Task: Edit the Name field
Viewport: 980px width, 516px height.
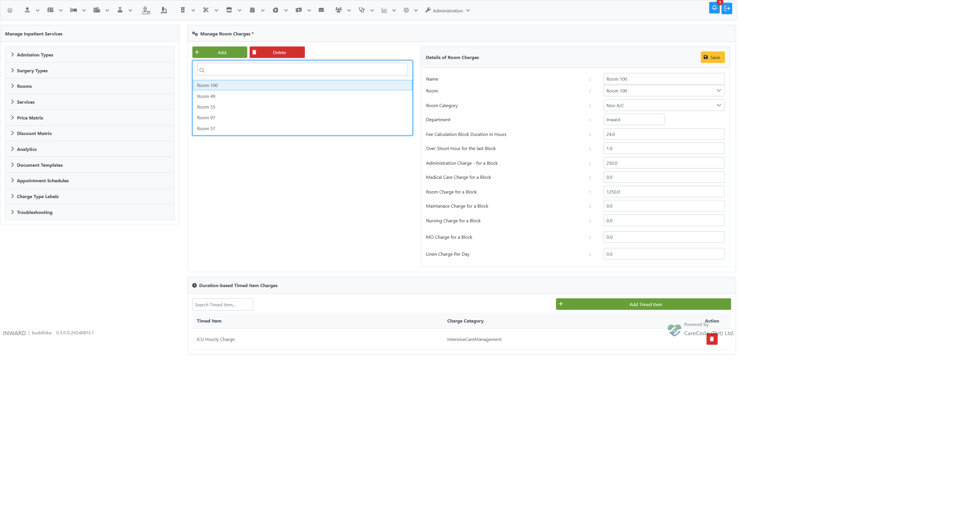Action: 664,79
